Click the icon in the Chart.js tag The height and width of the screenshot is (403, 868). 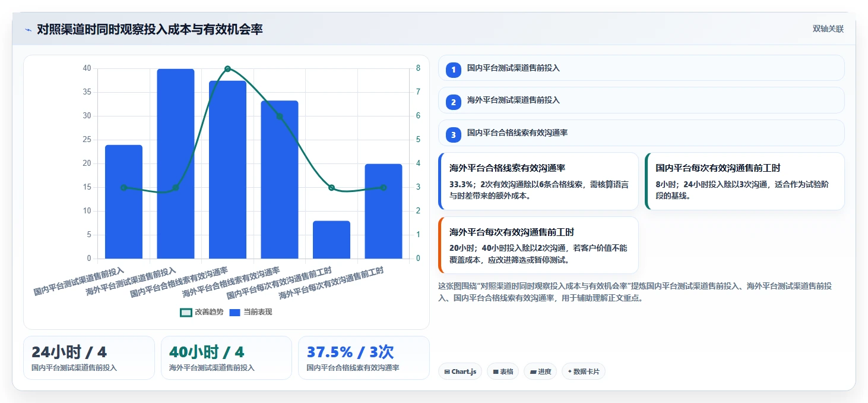click(447, 372)
